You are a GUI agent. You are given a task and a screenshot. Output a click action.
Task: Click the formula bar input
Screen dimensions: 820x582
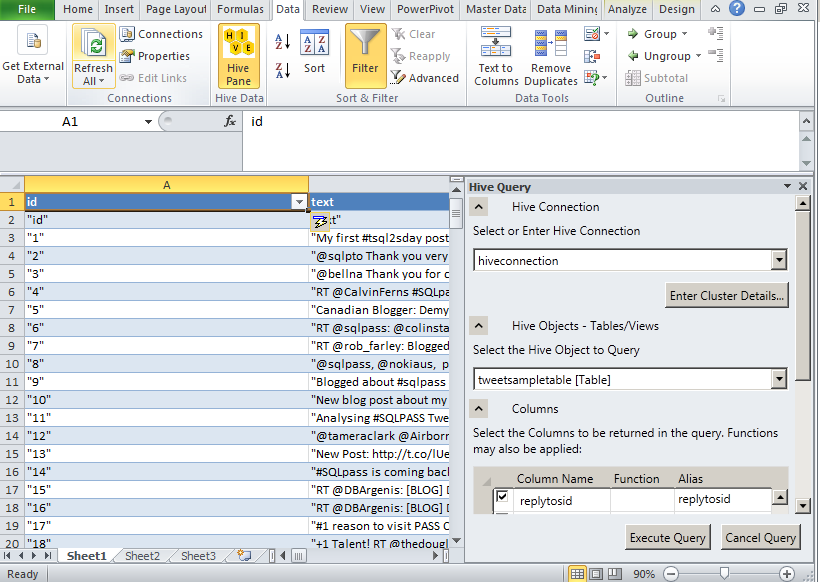(x=520, y=140)
